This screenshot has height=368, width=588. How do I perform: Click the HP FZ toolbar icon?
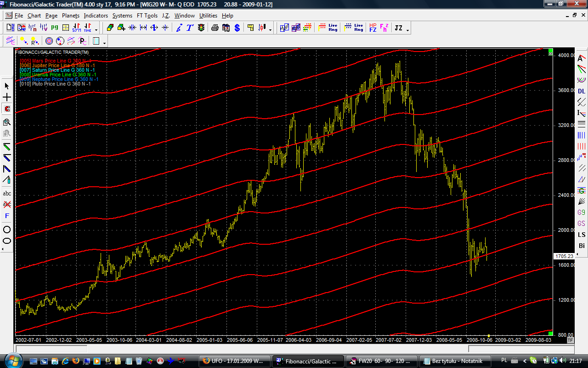373,28
